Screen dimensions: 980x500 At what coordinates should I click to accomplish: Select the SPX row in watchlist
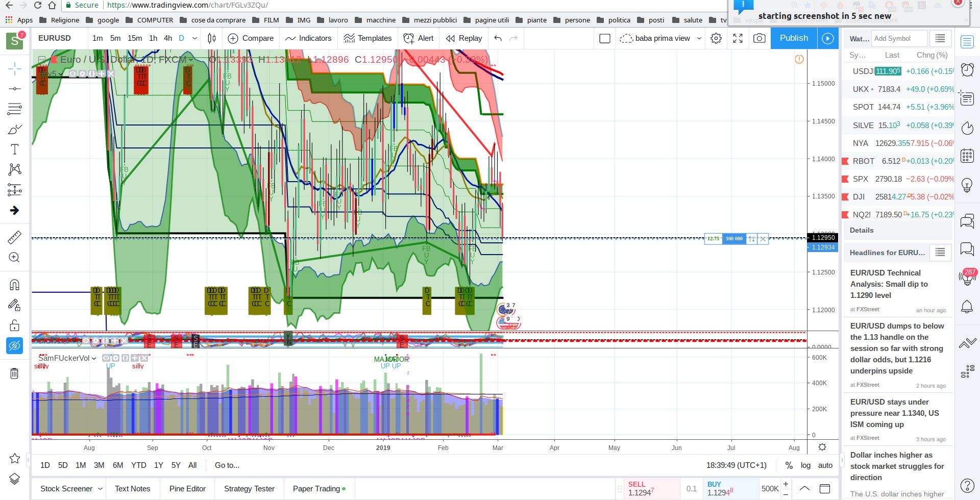[897, 179]
